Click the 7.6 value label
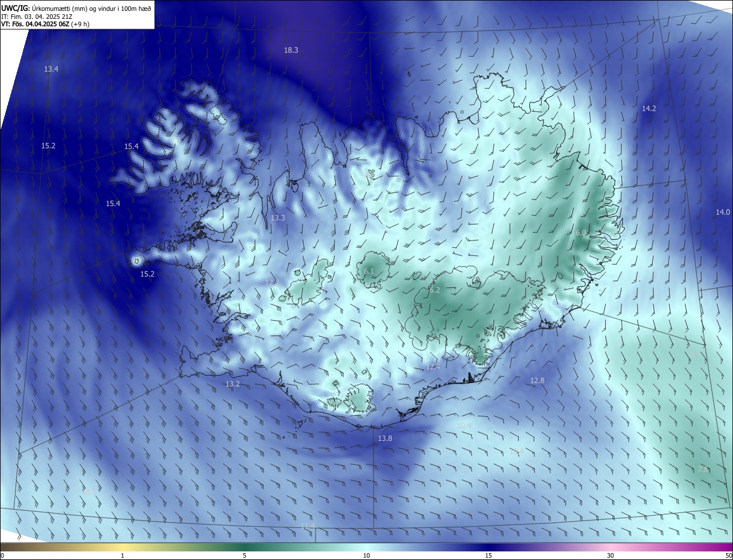The width and height of the screenshot is (733, 560). (703, 470)
